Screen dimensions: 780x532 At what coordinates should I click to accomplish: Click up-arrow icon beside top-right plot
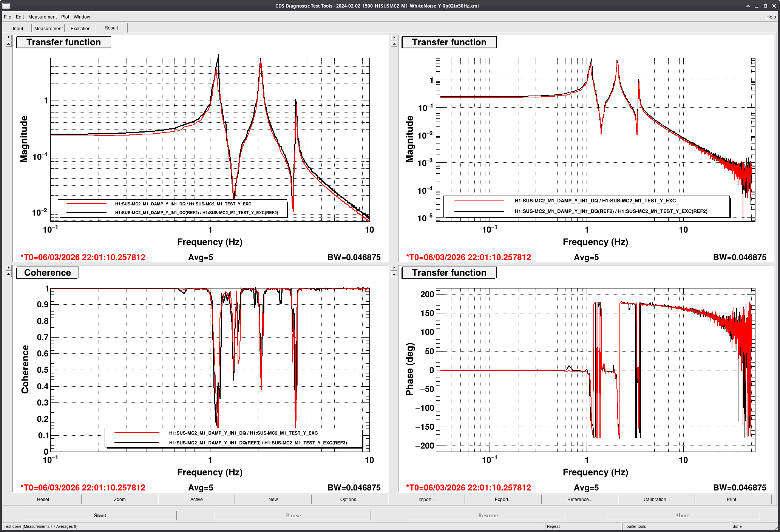click(394, 44)
